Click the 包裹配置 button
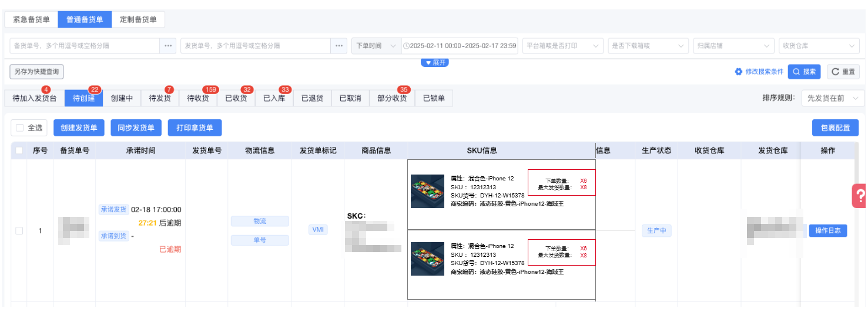Image resolution: width=868 pixels, height=315 pixels. click(835, 128)
